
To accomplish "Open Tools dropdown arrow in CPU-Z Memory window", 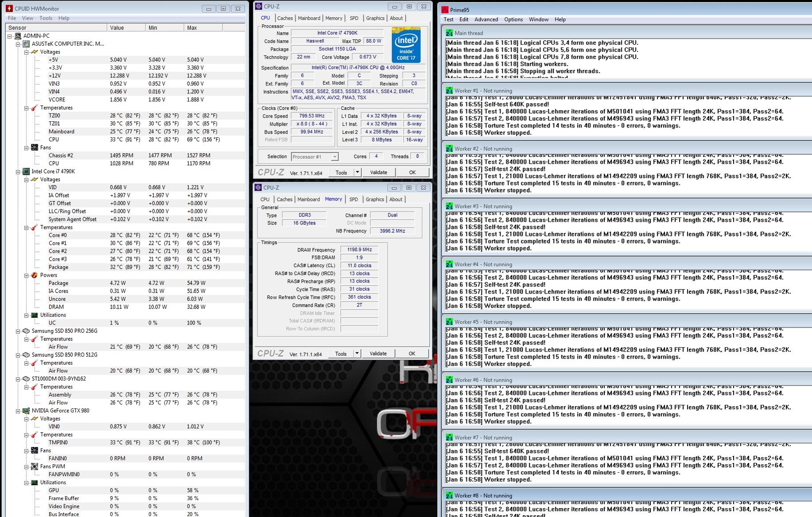I will 357,353.
